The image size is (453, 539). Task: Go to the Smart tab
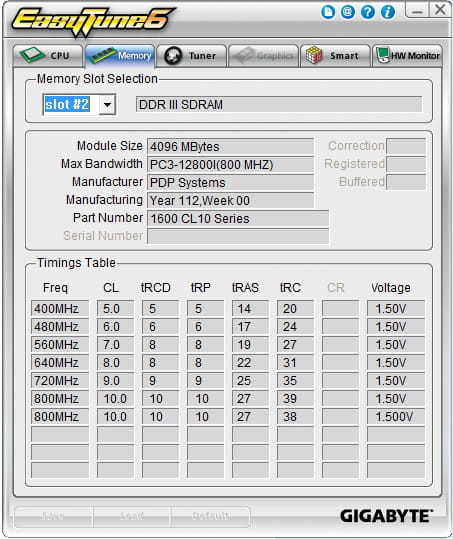pyautogui.click(x=335, y=56)
